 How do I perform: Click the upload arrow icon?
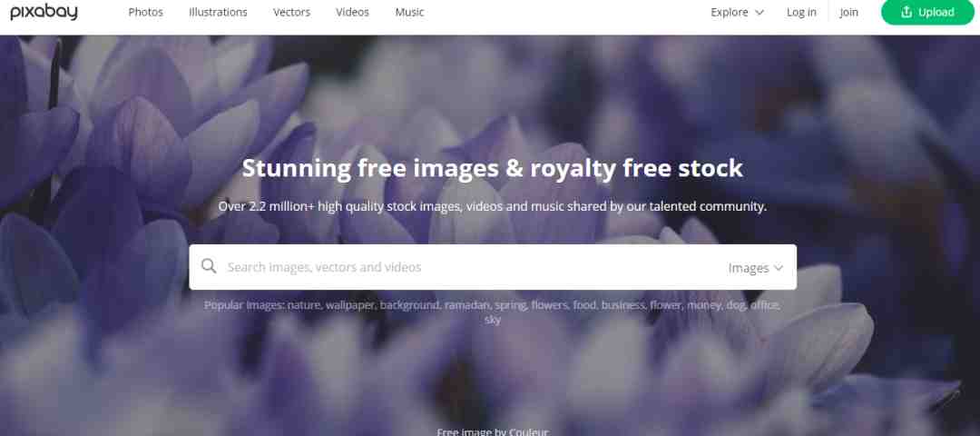tap(906, 12)
